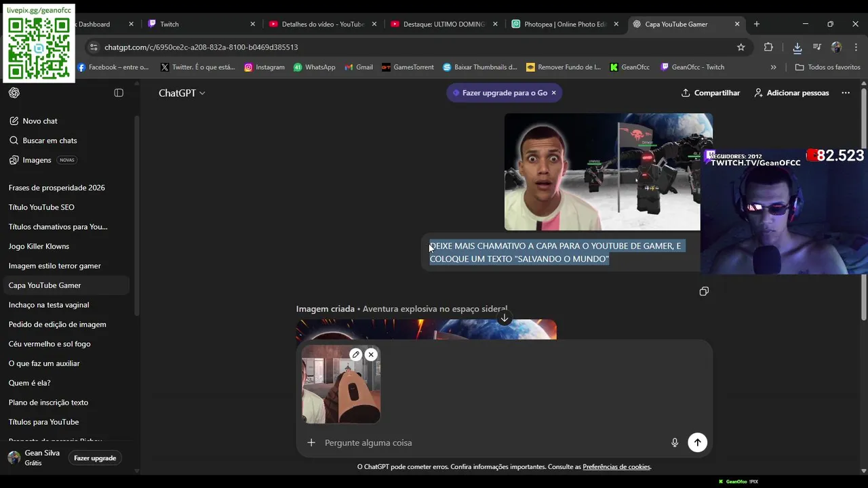The width and height of the screenshot is (868, 488).
Task: Expand hidden bookmarks chevron
Action: 773,67
